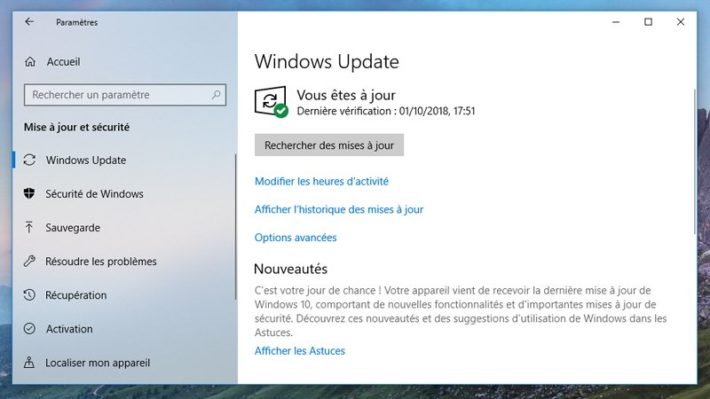Click the search magnifier icon
The width and height of the screenshot is (710, 399).
pyautogui.click(x=216, y=95)
